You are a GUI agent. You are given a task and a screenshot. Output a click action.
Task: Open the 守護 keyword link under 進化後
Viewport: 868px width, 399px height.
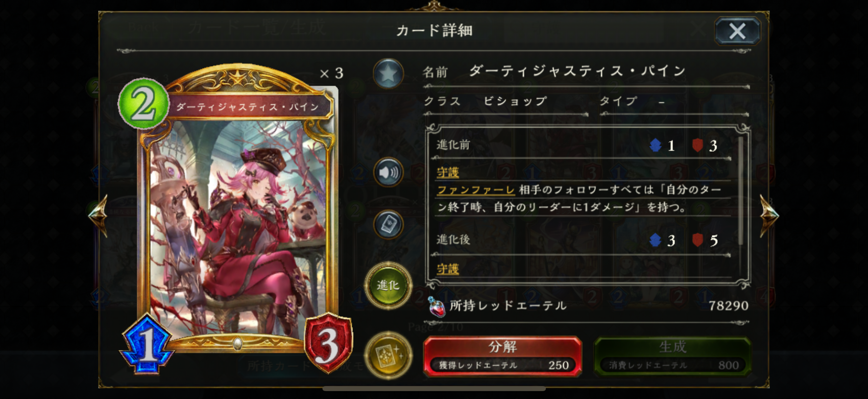click(x=448, y=269)
